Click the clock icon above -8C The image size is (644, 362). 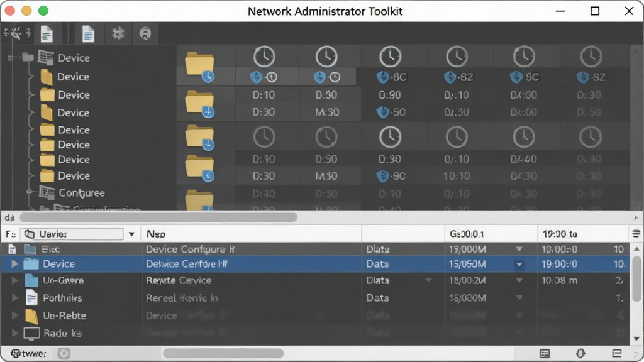[x=390, y=57]
